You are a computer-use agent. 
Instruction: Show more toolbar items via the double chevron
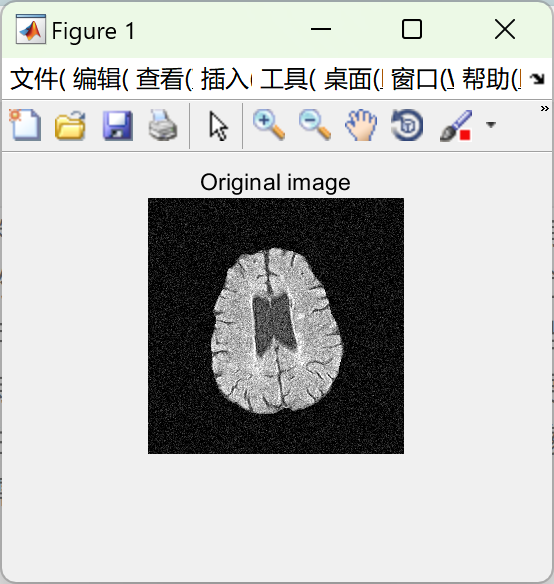click(545, 109)
